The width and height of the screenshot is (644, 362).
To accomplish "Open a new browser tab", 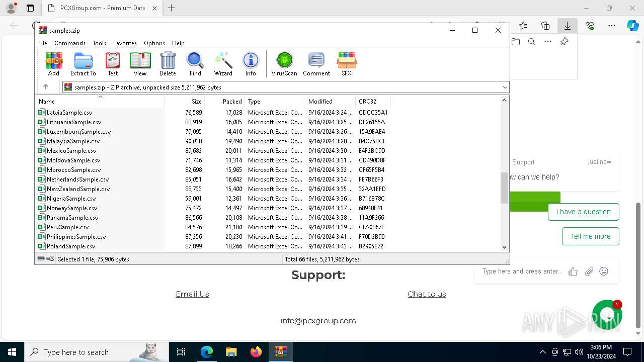I will pos(172,8).
